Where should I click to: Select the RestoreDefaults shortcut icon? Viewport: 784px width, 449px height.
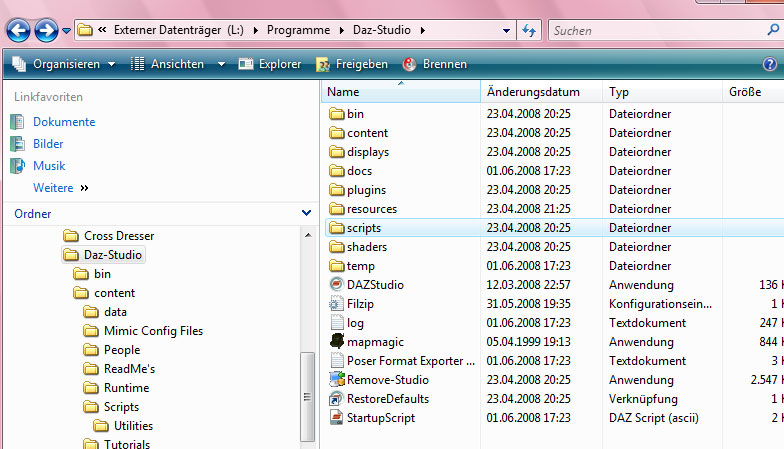(x=337, y=398)
